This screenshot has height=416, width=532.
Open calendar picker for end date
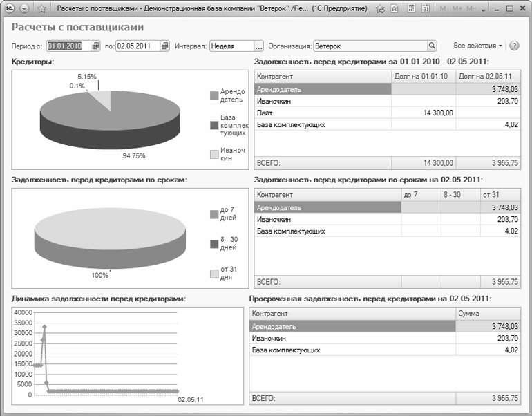tap(165, 46)
